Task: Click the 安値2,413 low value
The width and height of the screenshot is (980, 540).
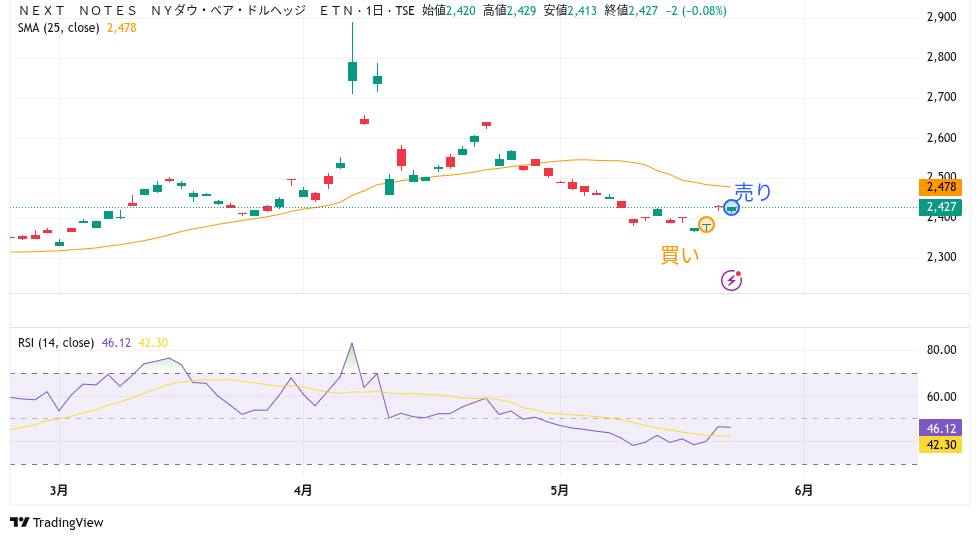Action: pyautogui.click(x=570, y=11)
